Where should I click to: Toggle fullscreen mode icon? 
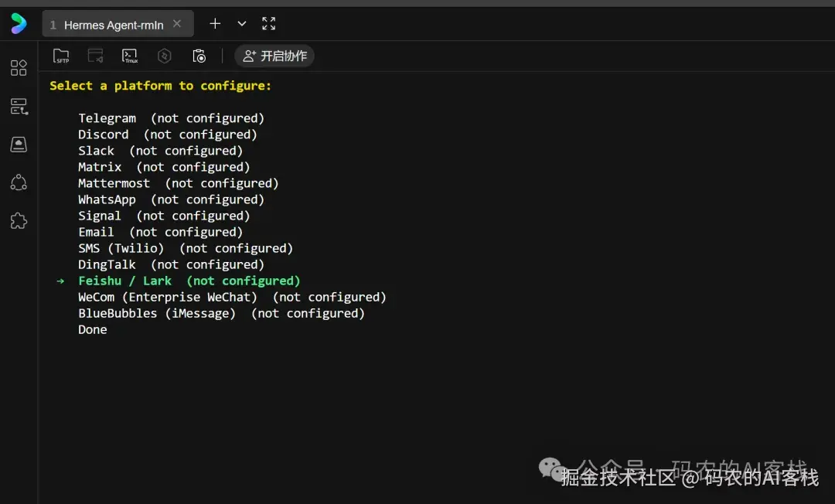pyautogui.click(x=269, y=23)
